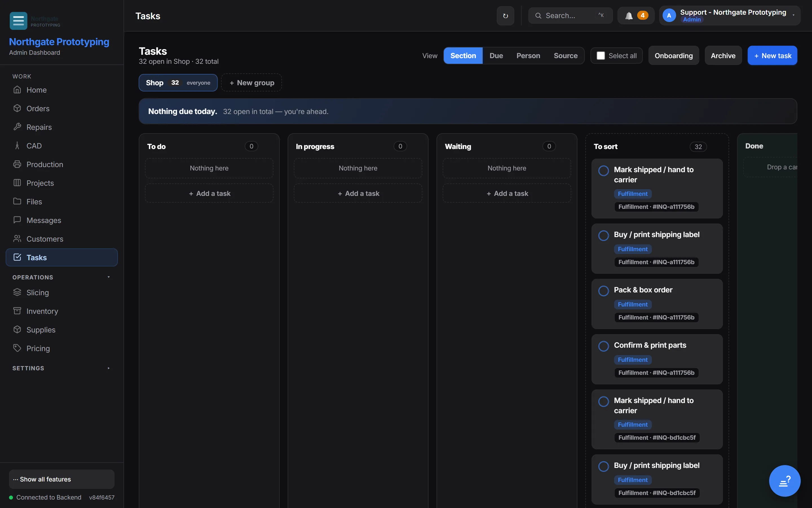
Task: Click the Inventory archive box icon
Action: (17, 311)
